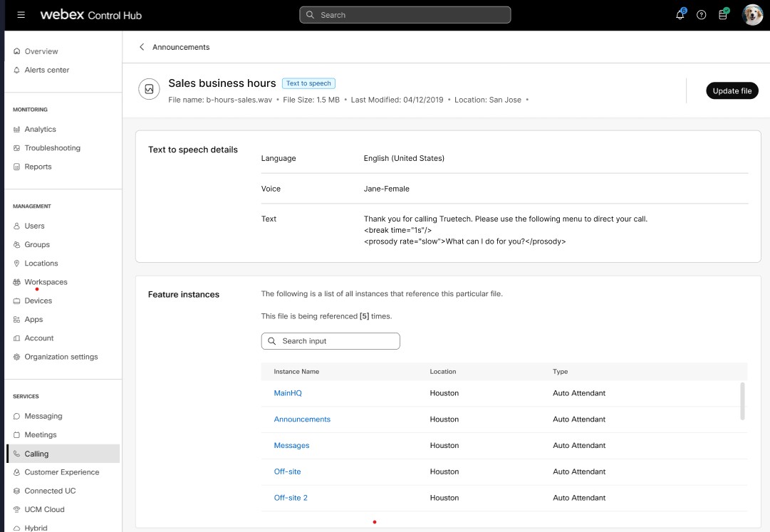Click the announcement file icon beside title
Viewport: 770px width, 532px height.
point(149,90)
